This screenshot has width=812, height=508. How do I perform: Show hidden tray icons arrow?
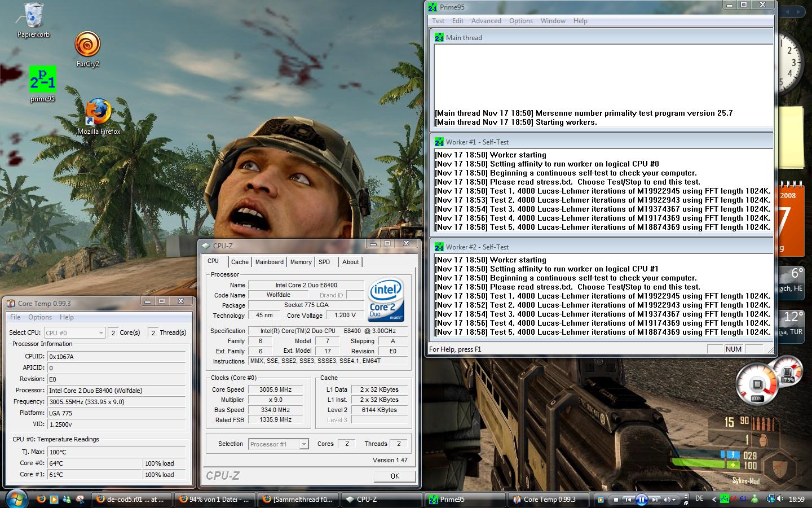pyautogui.click(x=713, y=500)
